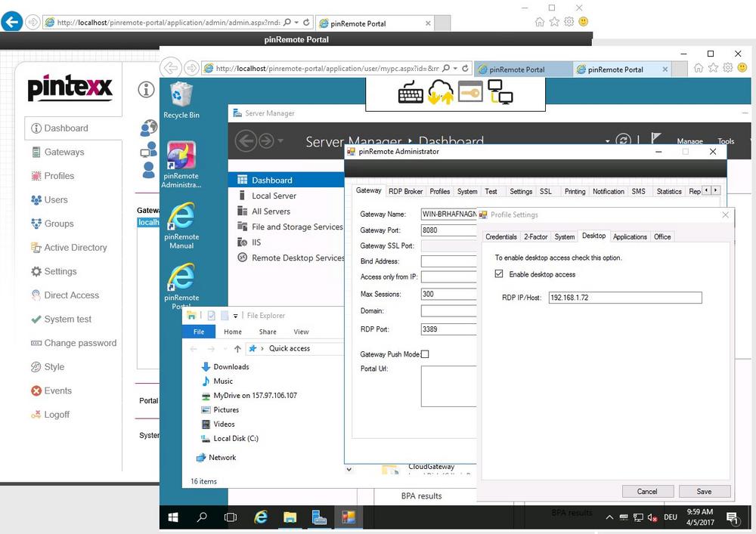Launch Internet Explorer from the taskbar

(x=260, y=517)
